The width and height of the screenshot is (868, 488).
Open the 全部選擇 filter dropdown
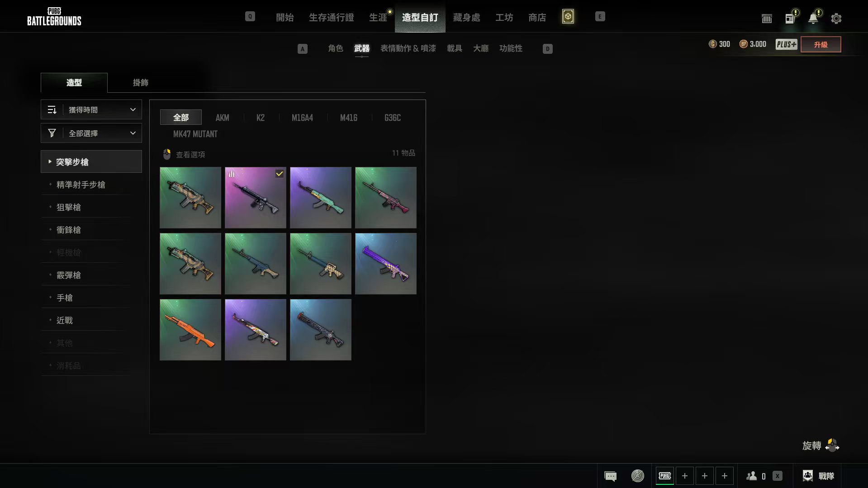(91, 133)
